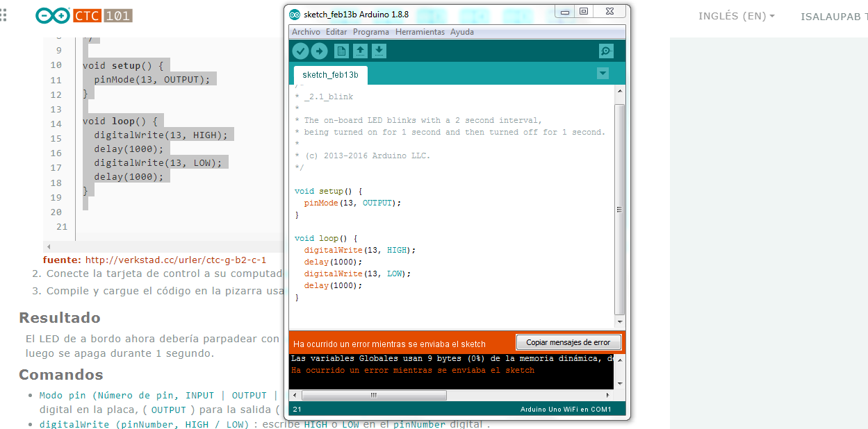Viewport: 868px width, 429px height.
Task: Open the Ayuda menu
Action: 462,32
